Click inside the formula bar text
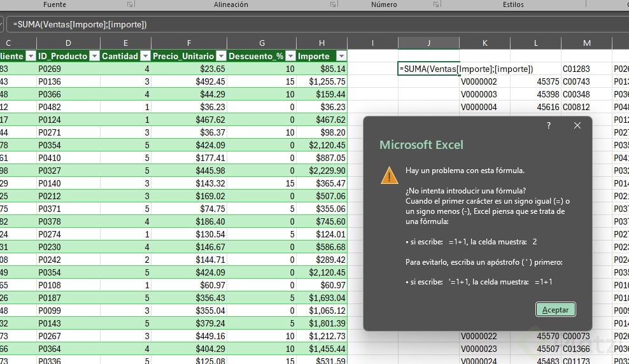 (80, 25)
